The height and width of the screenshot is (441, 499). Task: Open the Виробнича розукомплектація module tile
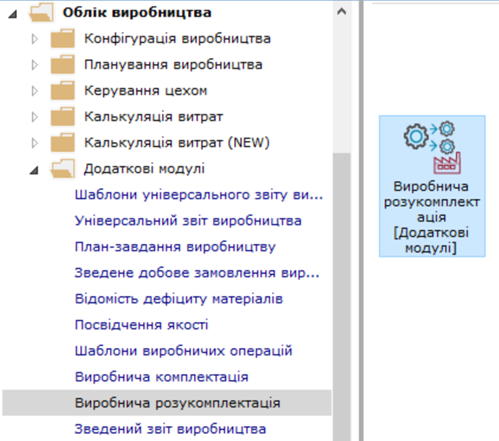pos(432,186)
